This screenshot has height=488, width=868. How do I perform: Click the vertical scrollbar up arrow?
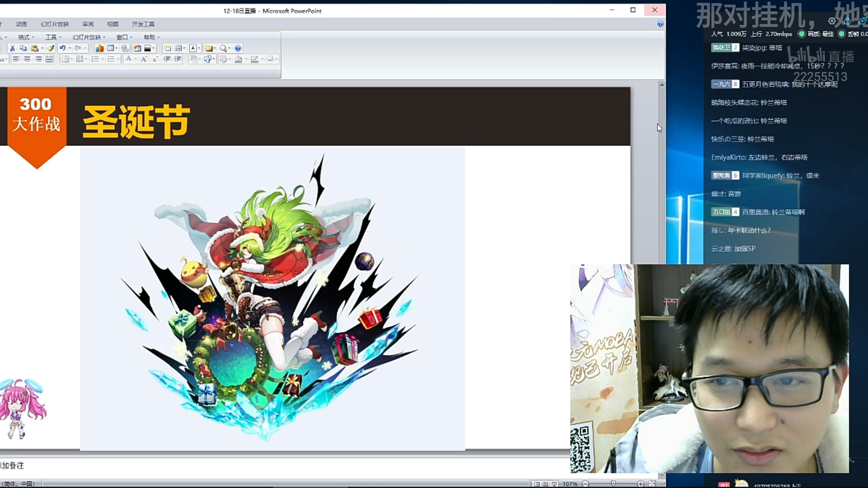[661, 84]
